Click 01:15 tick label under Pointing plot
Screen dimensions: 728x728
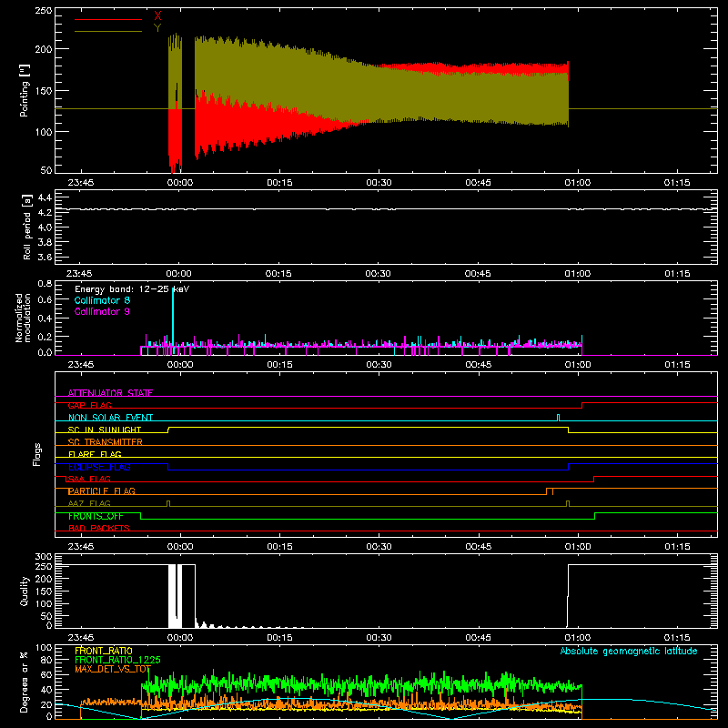tap(677, 183)
